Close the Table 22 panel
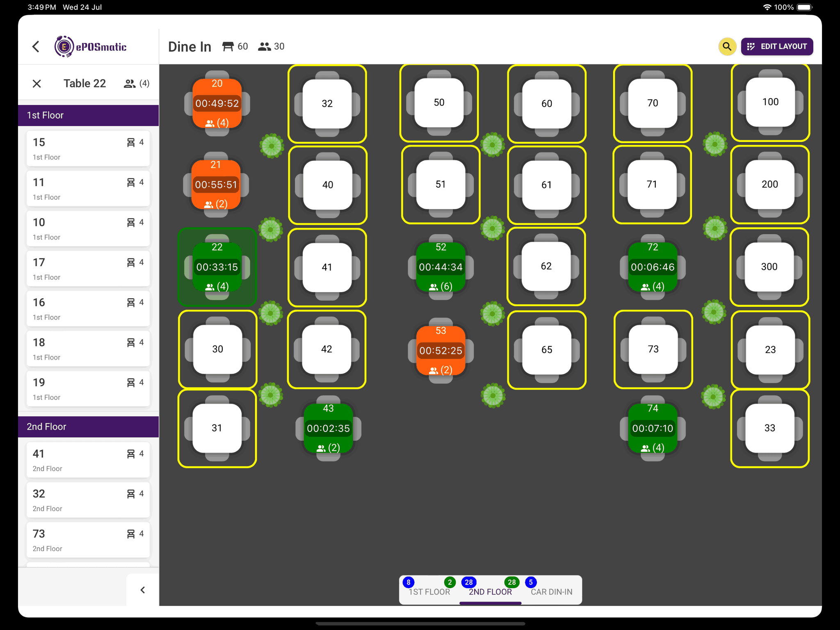 coord(37,84)
